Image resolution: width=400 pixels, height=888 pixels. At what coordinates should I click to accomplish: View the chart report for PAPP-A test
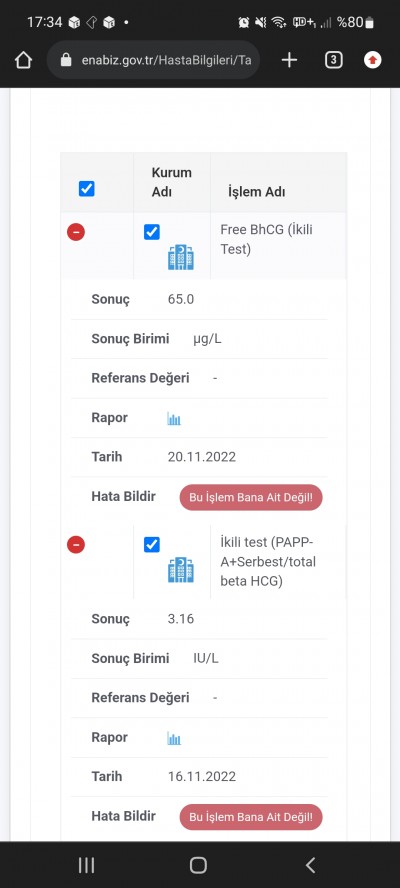pos(174,738)
